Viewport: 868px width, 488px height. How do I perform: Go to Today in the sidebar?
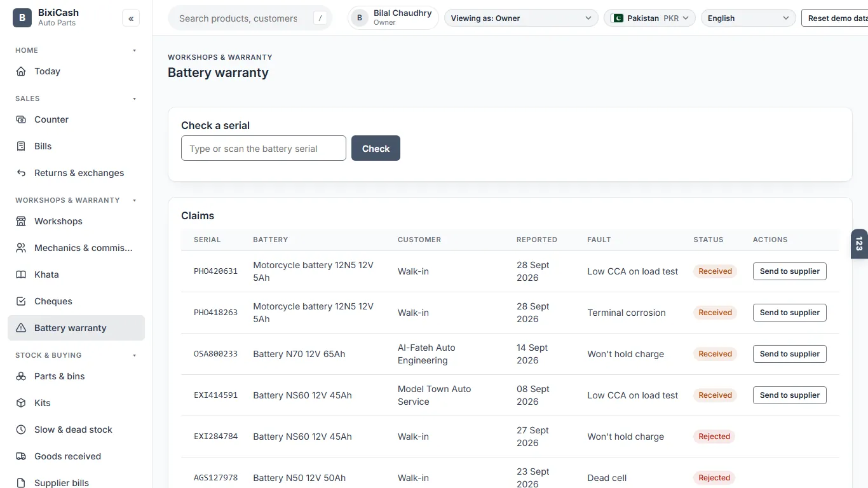[x=76, y=71]
